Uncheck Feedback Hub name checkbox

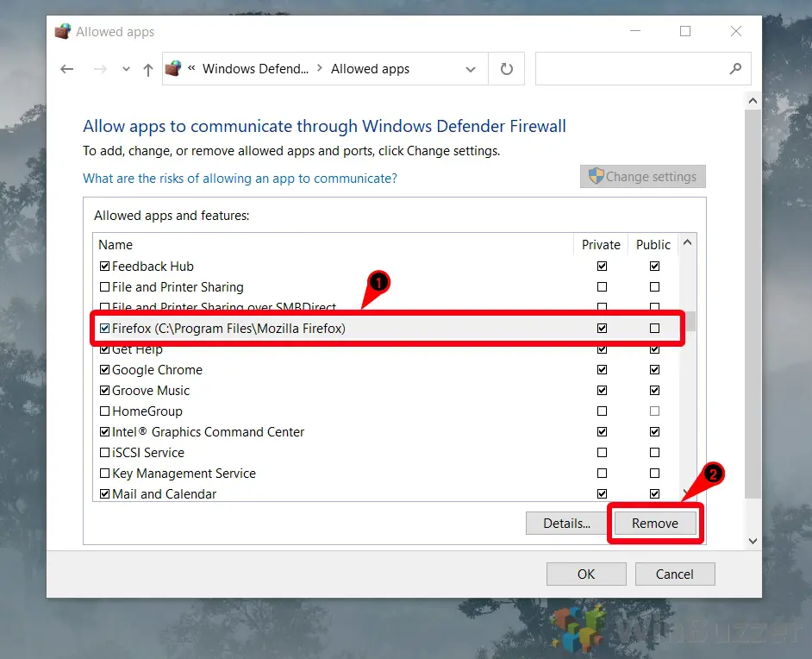(x=104, y=267)
